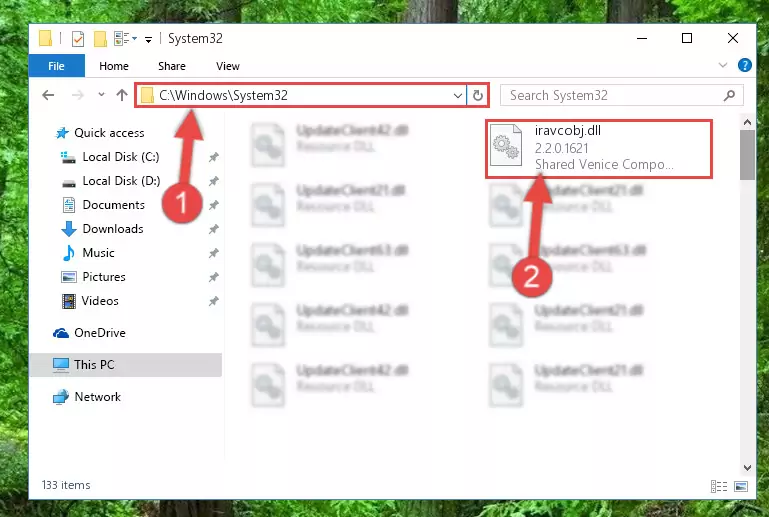769x517 pixels.
Task: Switch to the View ribbon tab
Action: point(228,66)
